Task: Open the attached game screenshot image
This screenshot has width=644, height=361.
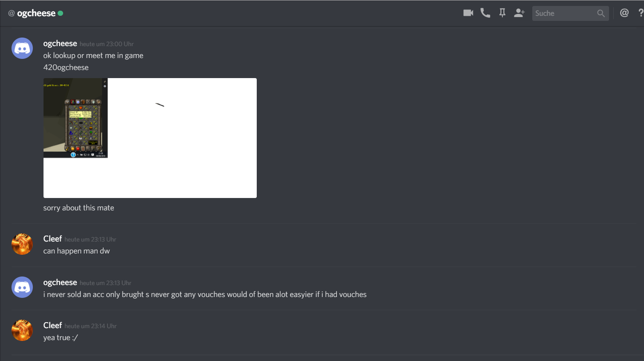Action: point(150,138)
